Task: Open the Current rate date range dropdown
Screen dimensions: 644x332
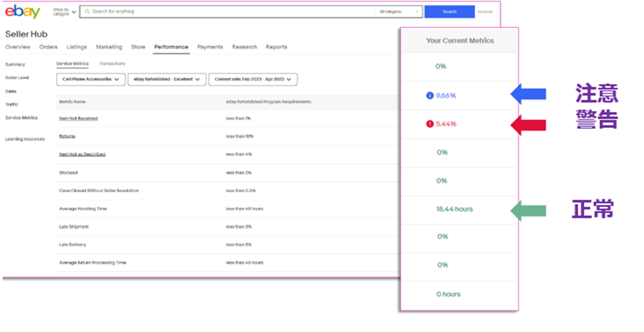Action: [253, 79]
